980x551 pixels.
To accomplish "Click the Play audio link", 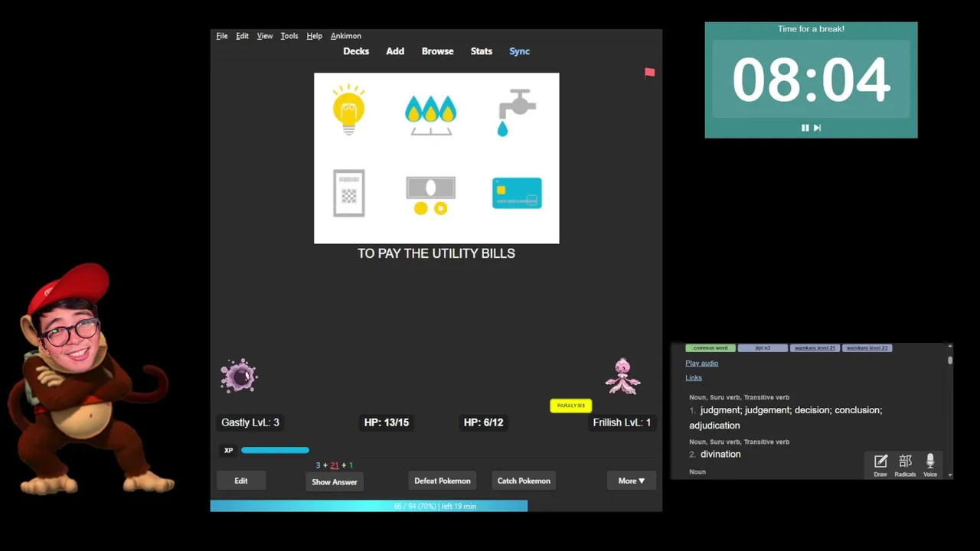I will (701, 364).
